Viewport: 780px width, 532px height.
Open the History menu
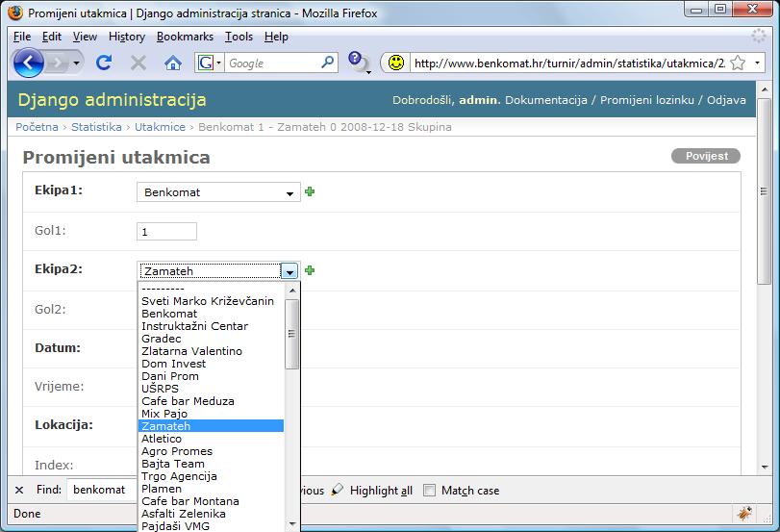[x=127, y=37]
